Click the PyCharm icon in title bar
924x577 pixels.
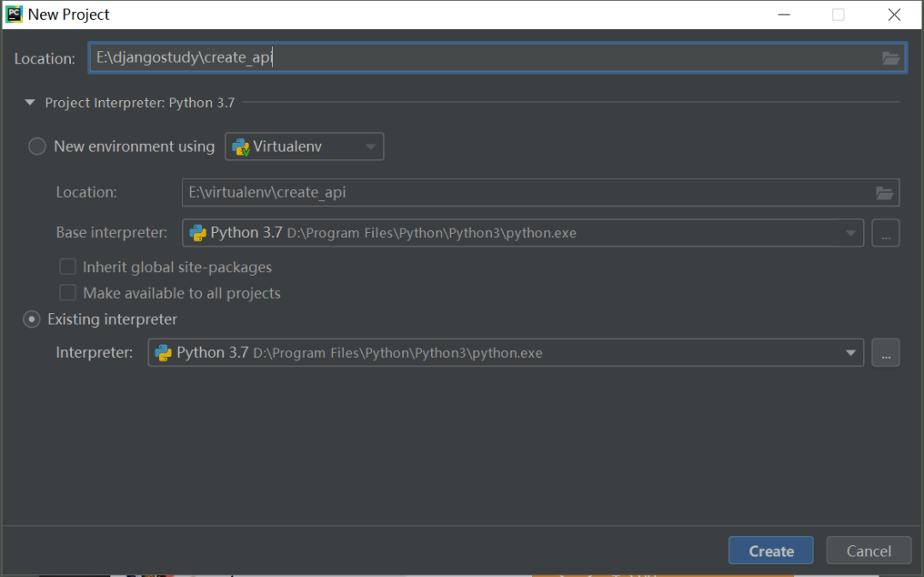coord(14,15)
